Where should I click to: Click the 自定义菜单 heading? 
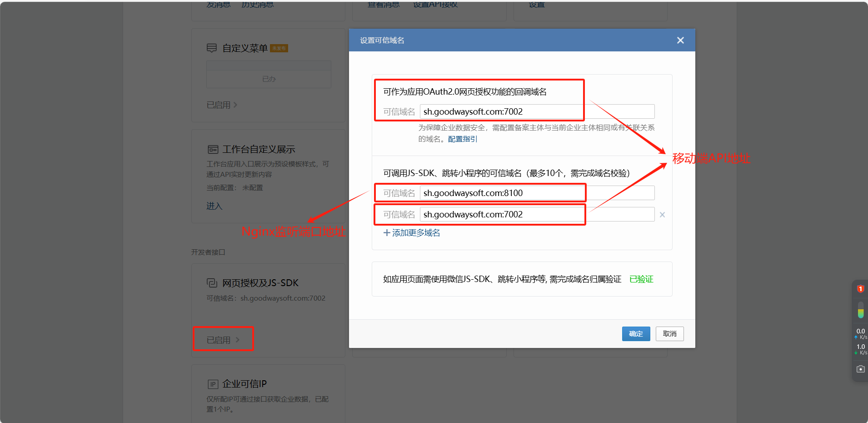pyautogui.click(x=245, y=48)
